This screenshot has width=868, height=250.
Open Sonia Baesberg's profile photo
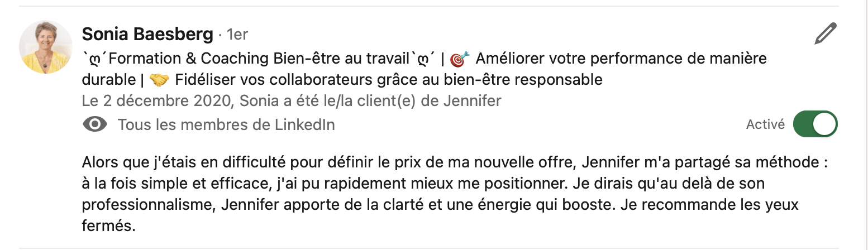point(46,47)
